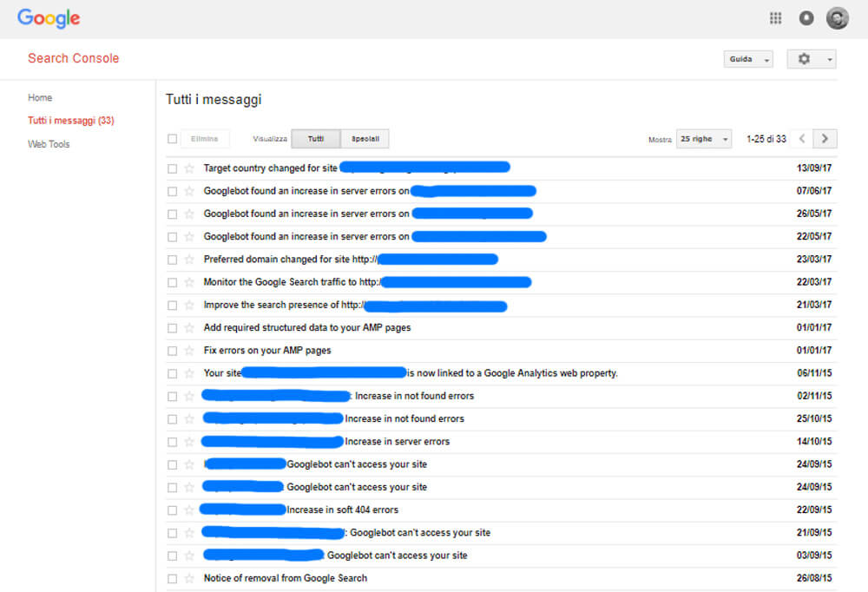Select the Tutti view tab
The width and height of the screenshot is (868, 592).
pyautogui.click(x=316, y=138)
